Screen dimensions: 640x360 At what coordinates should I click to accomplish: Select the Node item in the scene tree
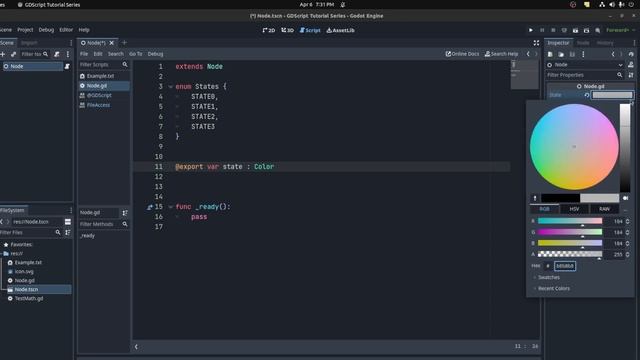[x=32, y=66]
